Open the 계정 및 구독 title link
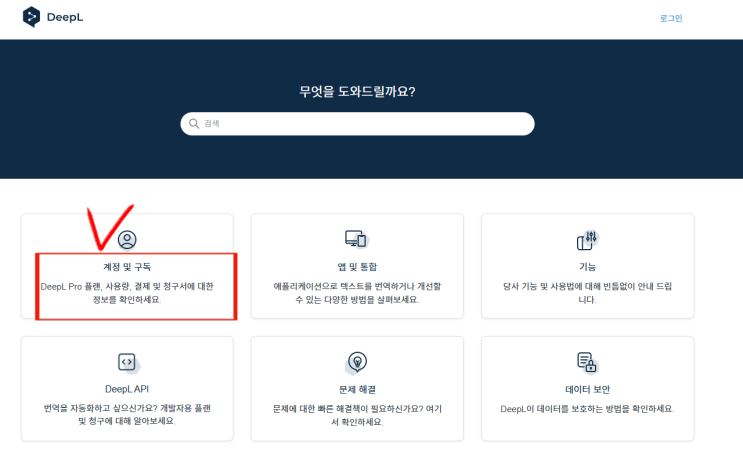743x469 pixels. 127,267
